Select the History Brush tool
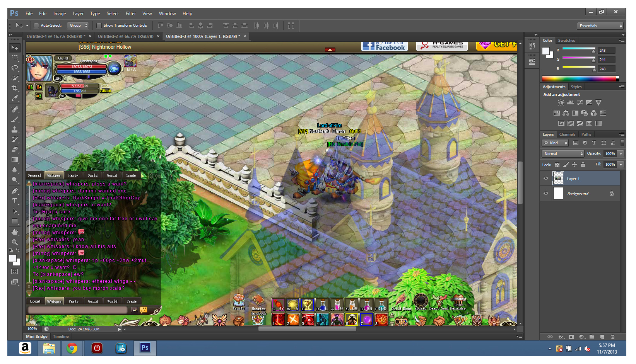Viewport: 636px width, 364px height. point(15,139)
